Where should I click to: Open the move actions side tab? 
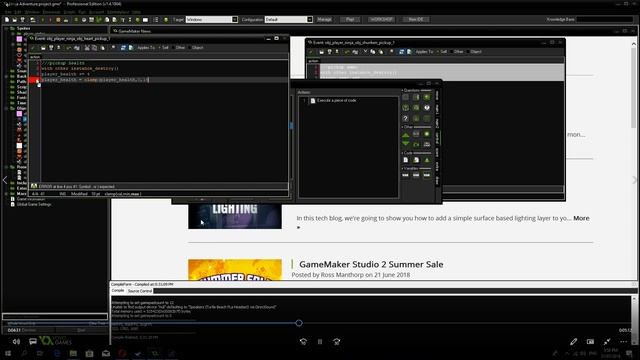(x=437, y=95)
